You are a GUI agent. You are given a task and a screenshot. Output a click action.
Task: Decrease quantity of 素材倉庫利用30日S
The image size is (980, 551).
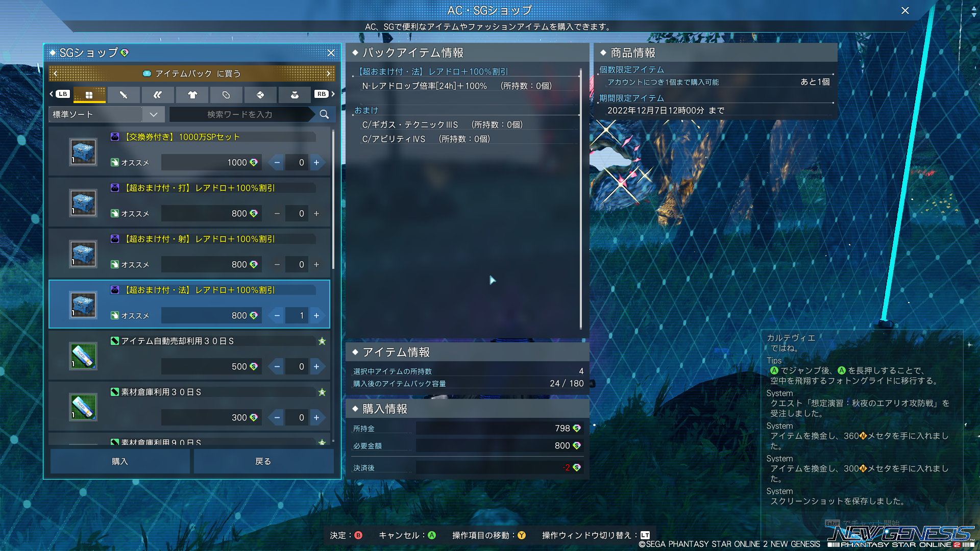pyautogui.click(x=277, y=417)
